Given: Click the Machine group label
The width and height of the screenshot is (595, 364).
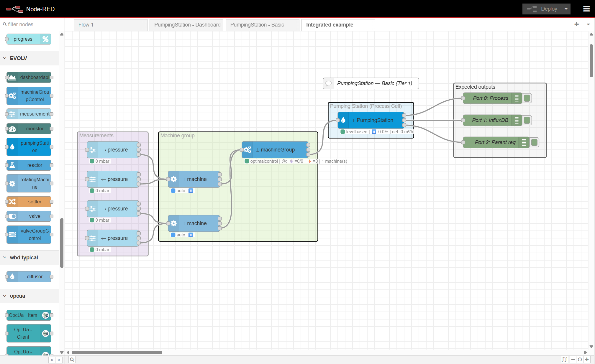Looking at the screenshot, I should [177, 136].
